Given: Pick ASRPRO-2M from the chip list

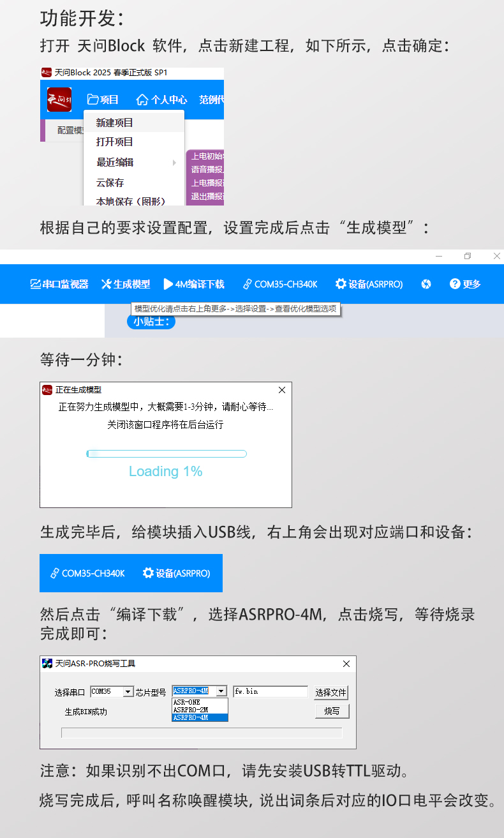Looking at the screenshot, I should coord(190,710).
